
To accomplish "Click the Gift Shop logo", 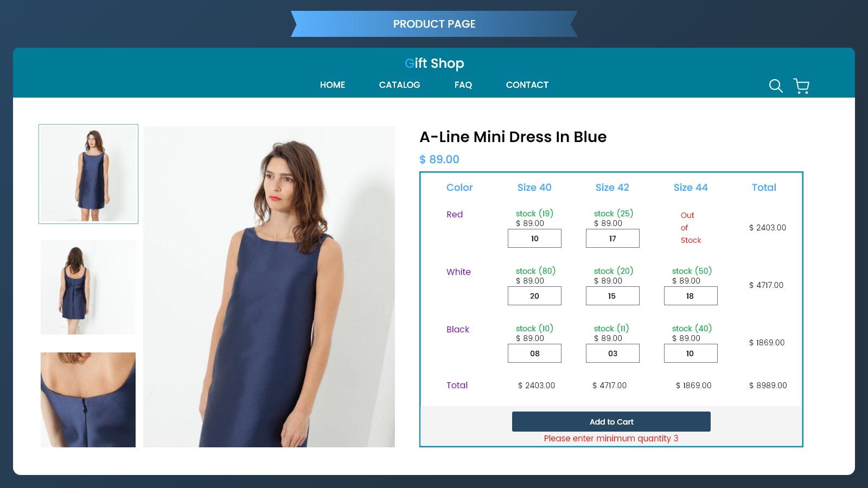I will pos(434,63).
